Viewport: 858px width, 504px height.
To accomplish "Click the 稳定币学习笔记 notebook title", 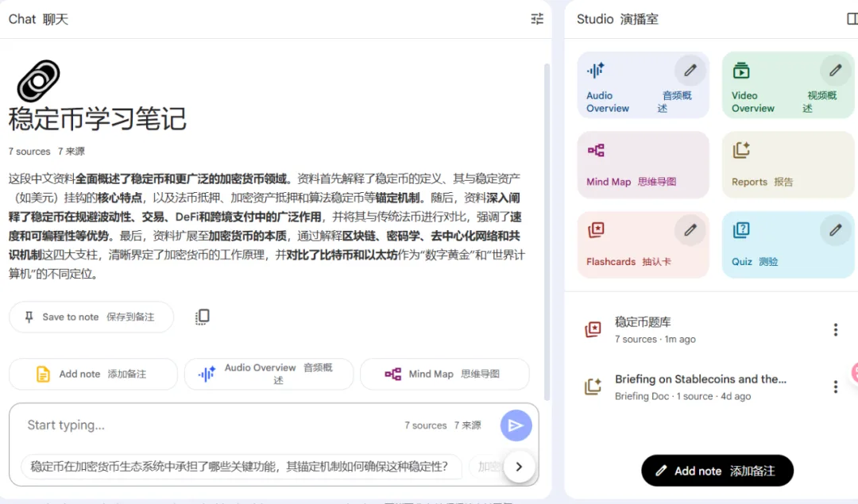I will tap(98, 118).
